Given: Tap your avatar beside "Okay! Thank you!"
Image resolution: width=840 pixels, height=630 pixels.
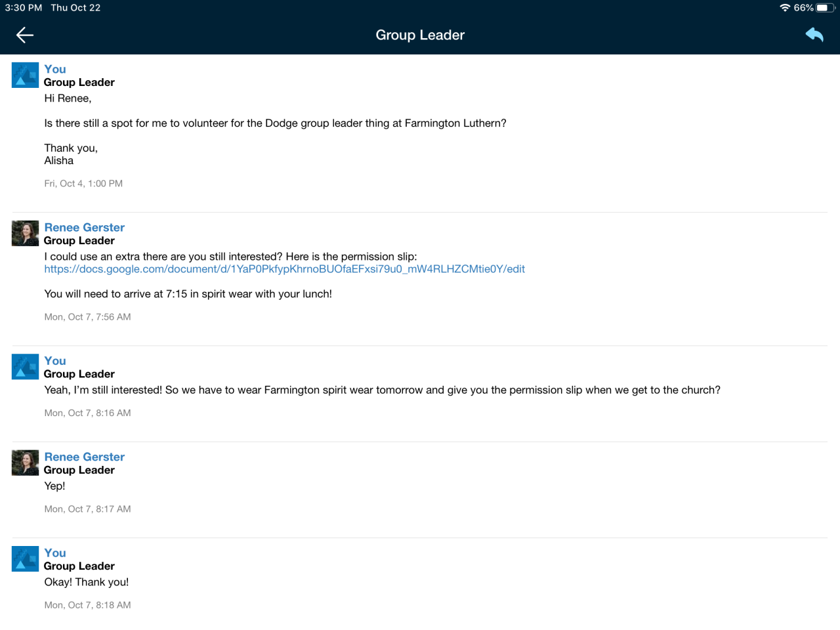Looking at the screenshot, I should pyautogui.click(x=25, y=558).
